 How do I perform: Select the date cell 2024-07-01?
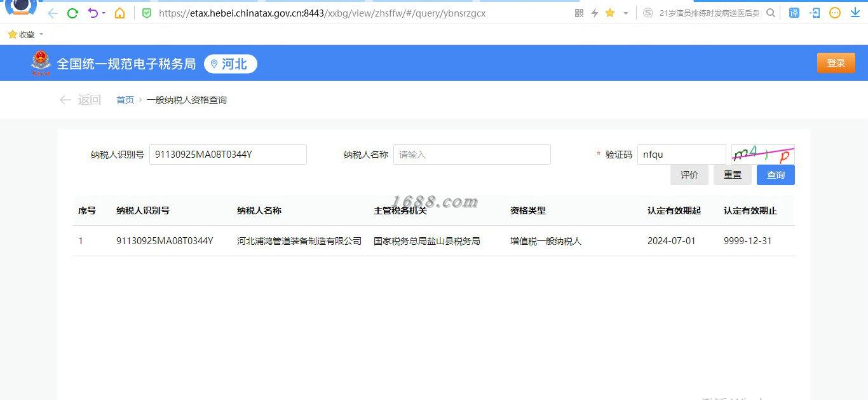click(x=672, y=241)
